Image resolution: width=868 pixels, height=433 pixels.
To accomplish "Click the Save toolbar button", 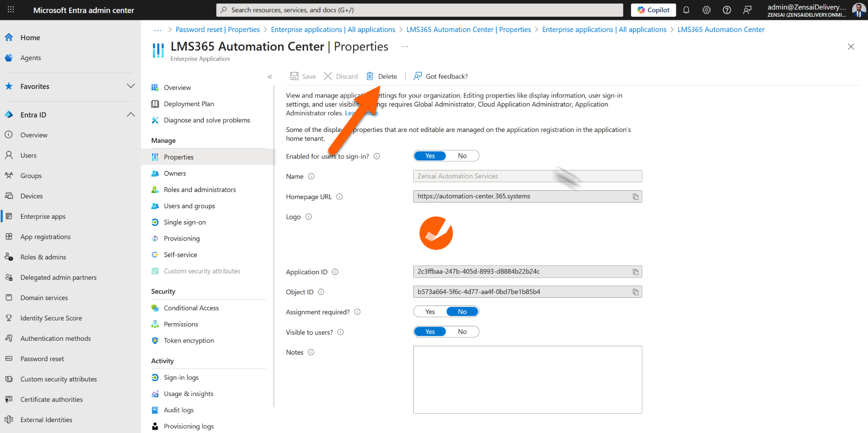I will pos(303,76).
